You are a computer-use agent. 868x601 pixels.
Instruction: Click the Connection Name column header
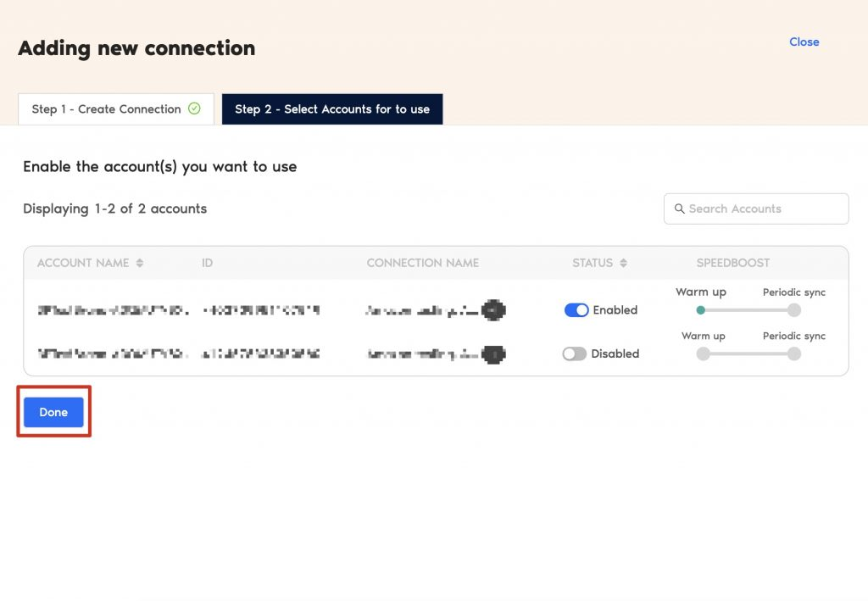pyautogui.click(x=422, y=263)
